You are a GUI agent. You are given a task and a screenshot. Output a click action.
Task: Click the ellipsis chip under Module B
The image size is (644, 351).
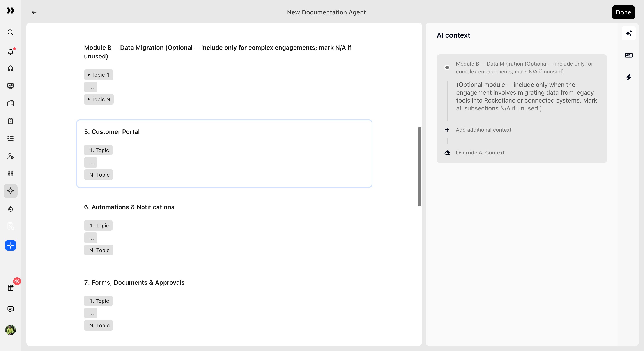[91, 87]
